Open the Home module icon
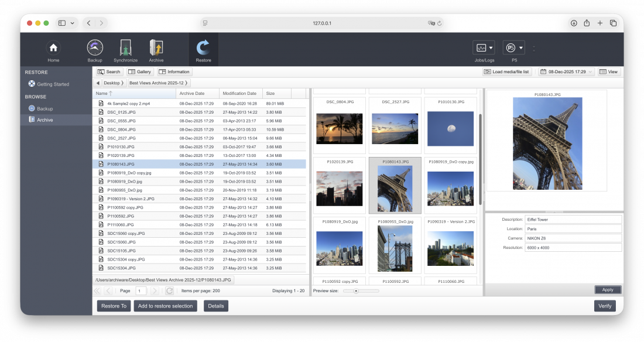 pyautogui.click(x=53, y=48)
